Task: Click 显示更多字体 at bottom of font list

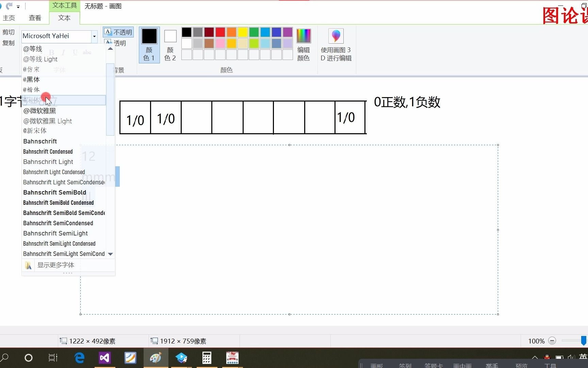Action: tap(55, 265)
